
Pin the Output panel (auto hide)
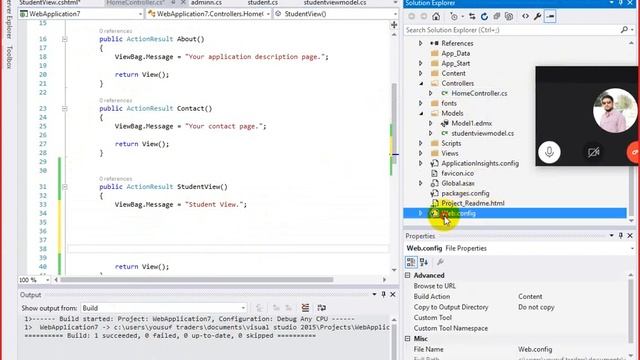[x=383, y=294]
